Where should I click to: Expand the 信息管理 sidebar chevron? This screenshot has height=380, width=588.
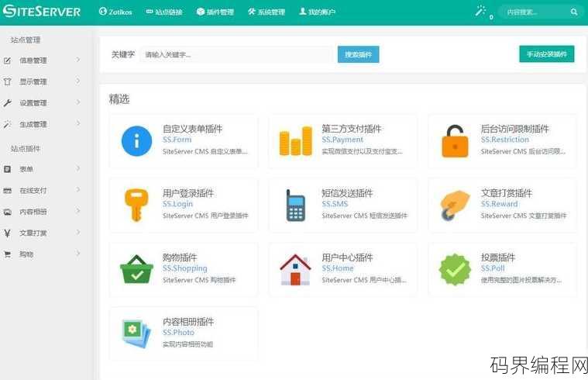click(x=78, y=60)
